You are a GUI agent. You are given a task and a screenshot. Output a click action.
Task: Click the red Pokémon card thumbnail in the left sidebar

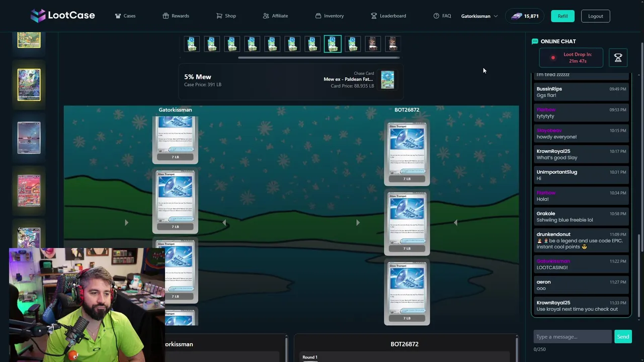(x=29, y=191)
